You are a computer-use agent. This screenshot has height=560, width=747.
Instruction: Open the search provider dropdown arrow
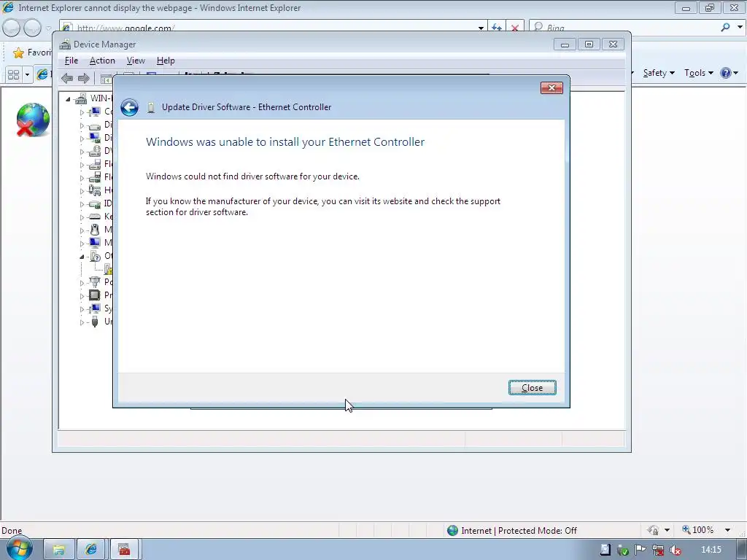click(740, 28)
